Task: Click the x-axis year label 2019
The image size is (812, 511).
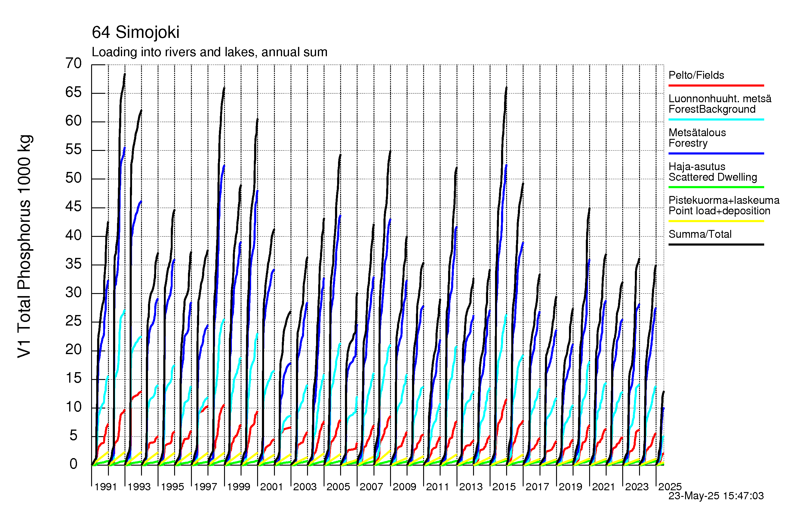Action: 571,487
